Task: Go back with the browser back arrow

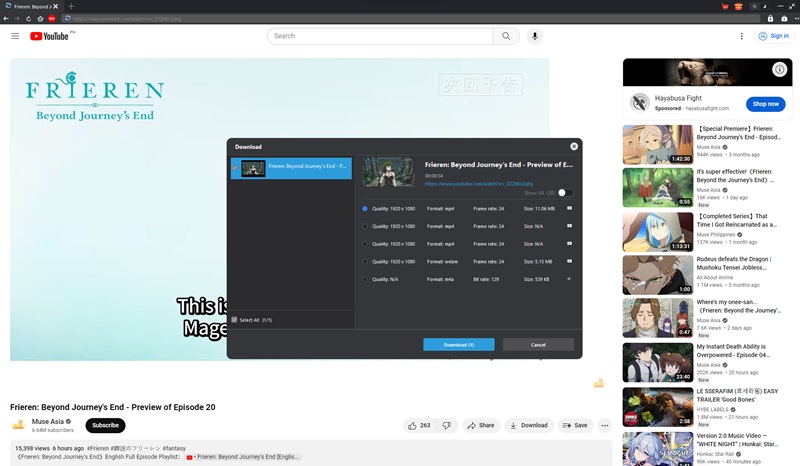Action: pyautogui.click(x=6, y=18)
